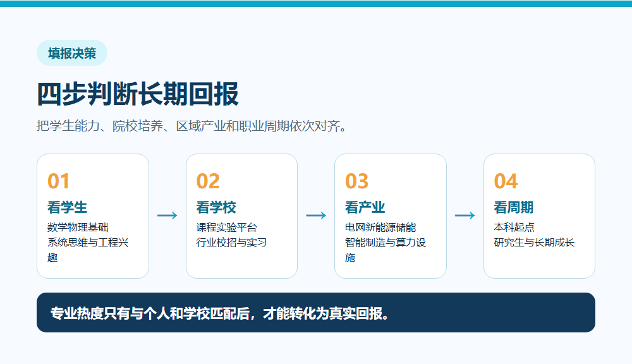
Task: Click the line 研究生与长期成长
Action: coord(534,242)
